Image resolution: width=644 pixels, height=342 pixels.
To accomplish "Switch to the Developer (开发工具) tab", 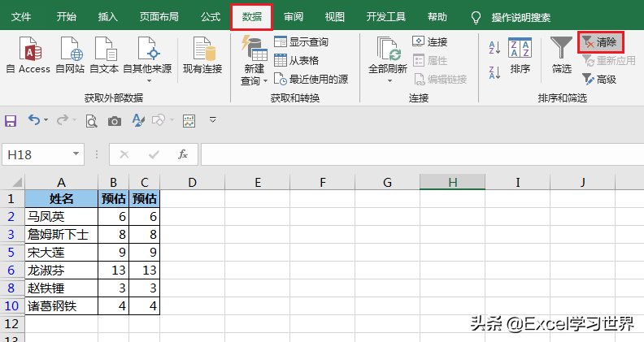I will 386,17.
